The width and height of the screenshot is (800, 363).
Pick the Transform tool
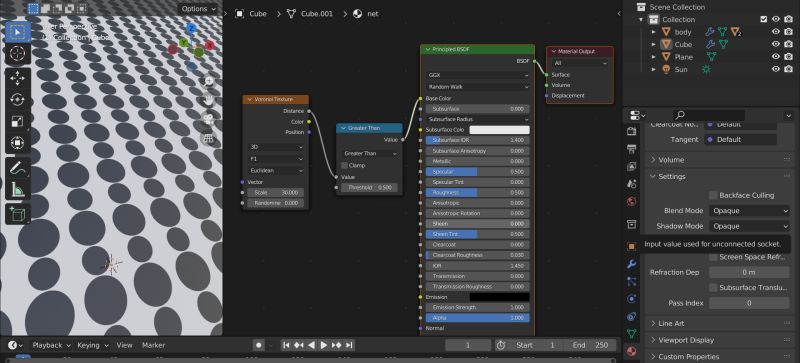[18, 142]
